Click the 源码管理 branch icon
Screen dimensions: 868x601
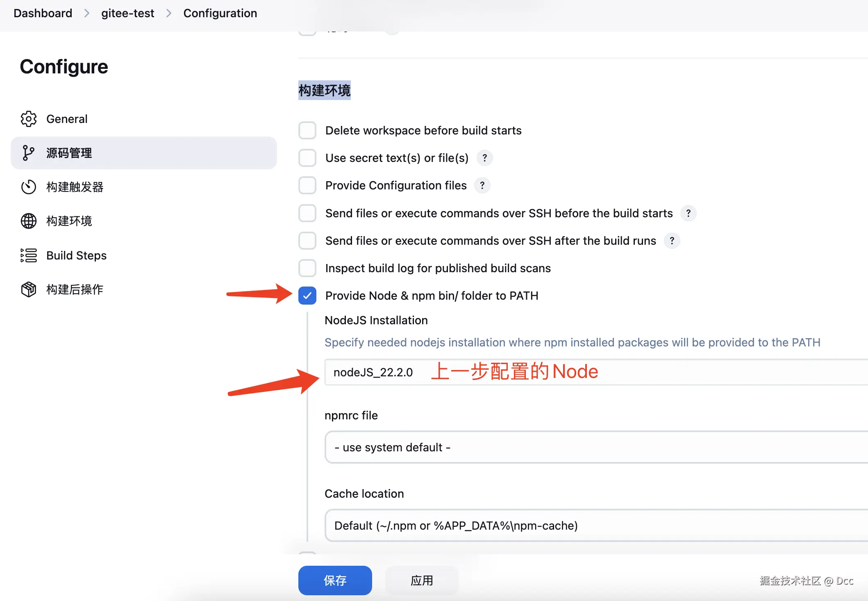coord(28,153)
